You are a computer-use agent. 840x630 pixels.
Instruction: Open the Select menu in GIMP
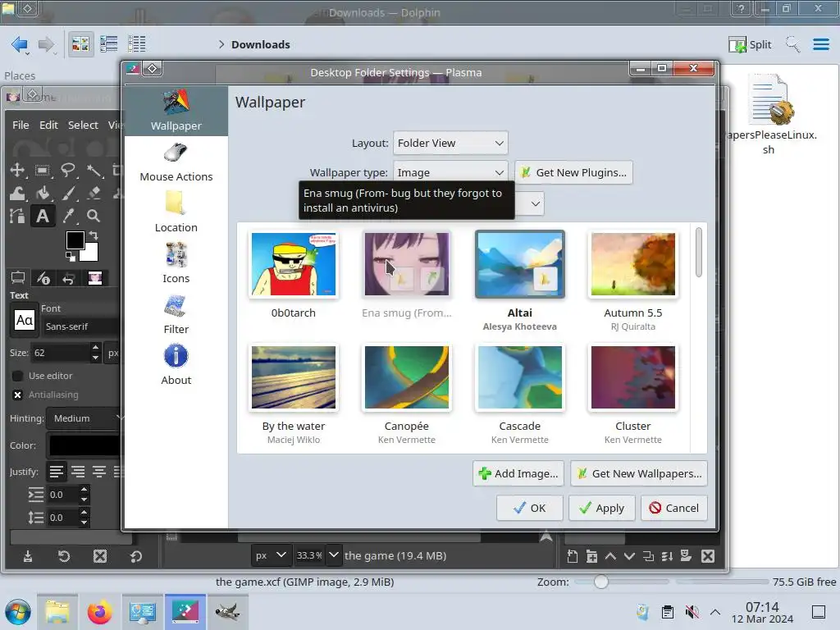pos(83,125)
